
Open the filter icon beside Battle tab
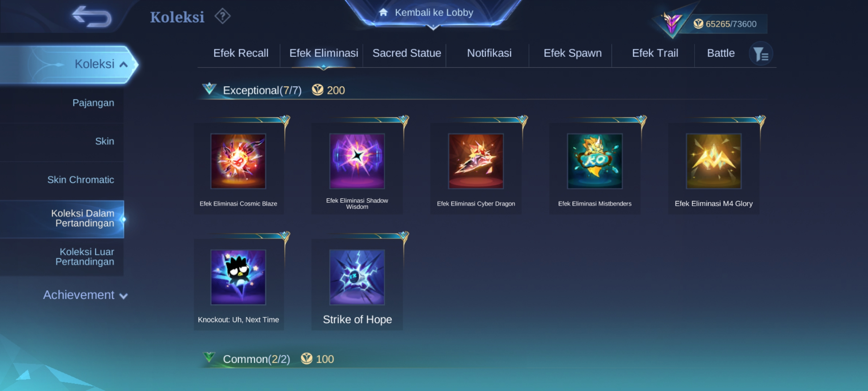click(761, 54)
